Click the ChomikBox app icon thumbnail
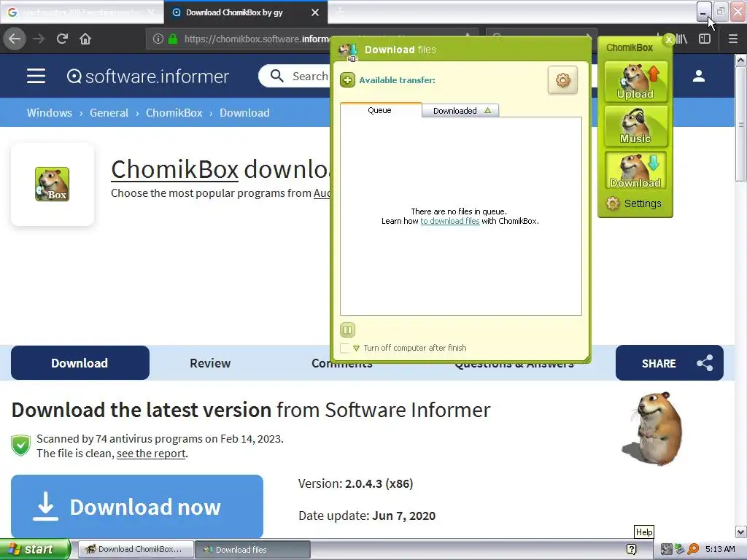 [52, 184]
